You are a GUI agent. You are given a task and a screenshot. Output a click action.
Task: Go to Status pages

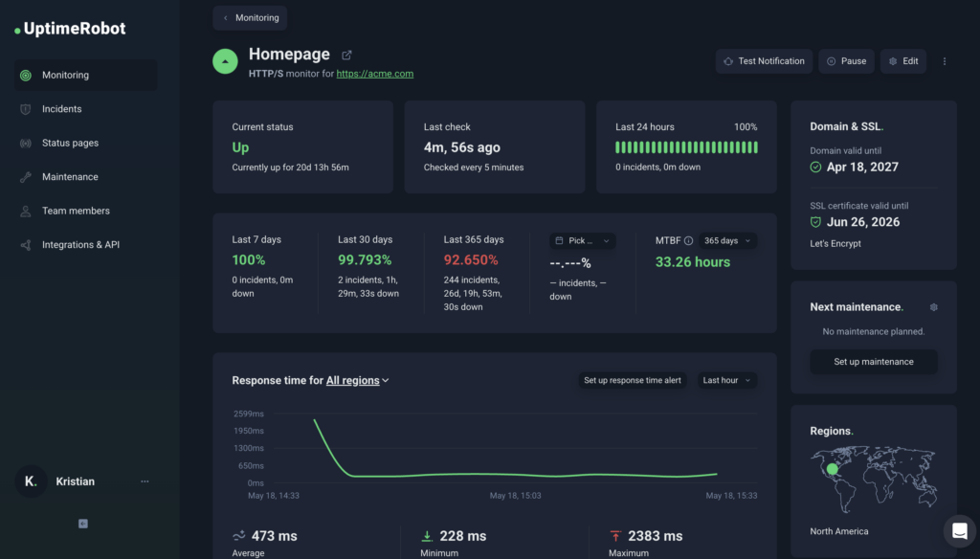point(85,143)
